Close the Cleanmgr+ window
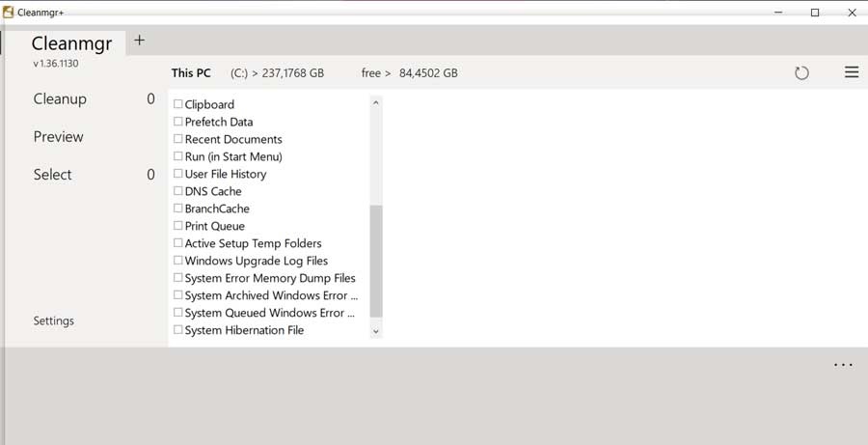This screenshot has width=868, height=445. (x=852, y=13)
